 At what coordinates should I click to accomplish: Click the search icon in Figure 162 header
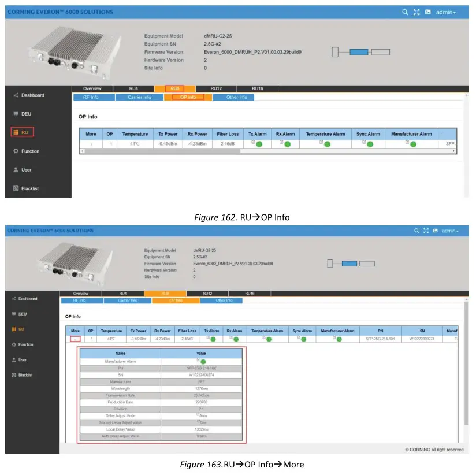click(x=406, y=12)
